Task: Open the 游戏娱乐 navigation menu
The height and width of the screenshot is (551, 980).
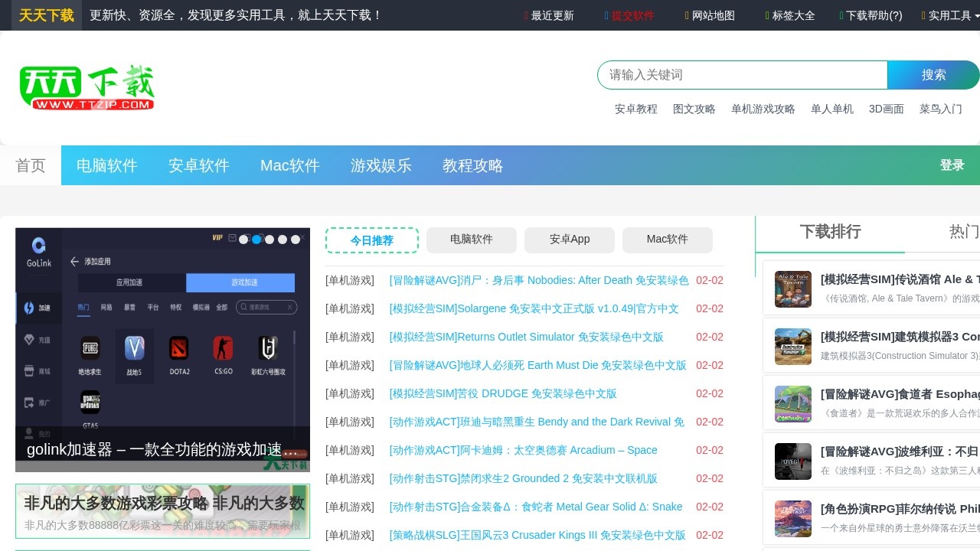Action: point(381,165)
